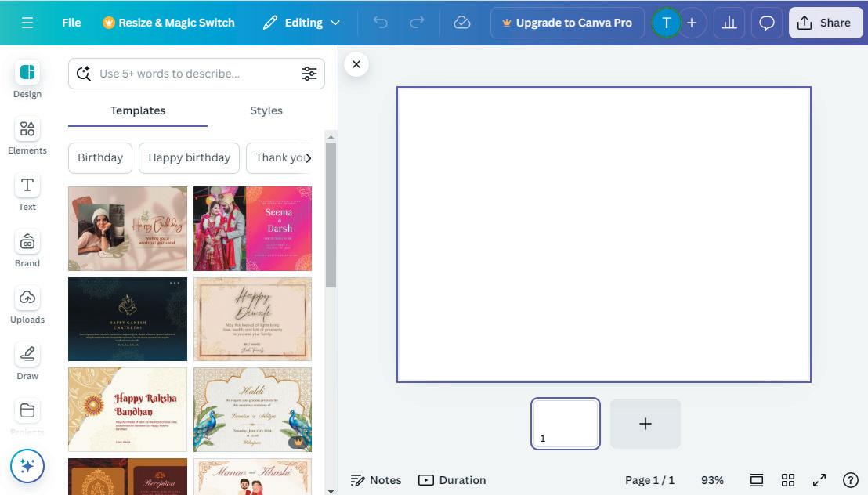Open the Design panel
The width and height of the screenshot is (868, 495).
[27, 79]
